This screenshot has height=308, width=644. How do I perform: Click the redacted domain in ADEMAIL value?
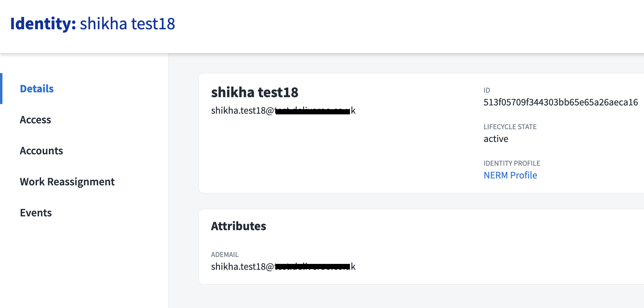[313, 267]
